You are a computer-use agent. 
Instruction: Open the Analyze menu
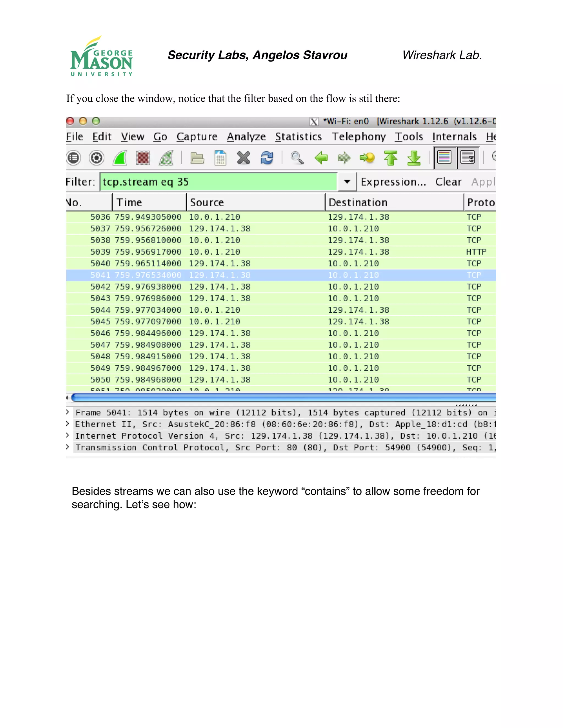246,137
